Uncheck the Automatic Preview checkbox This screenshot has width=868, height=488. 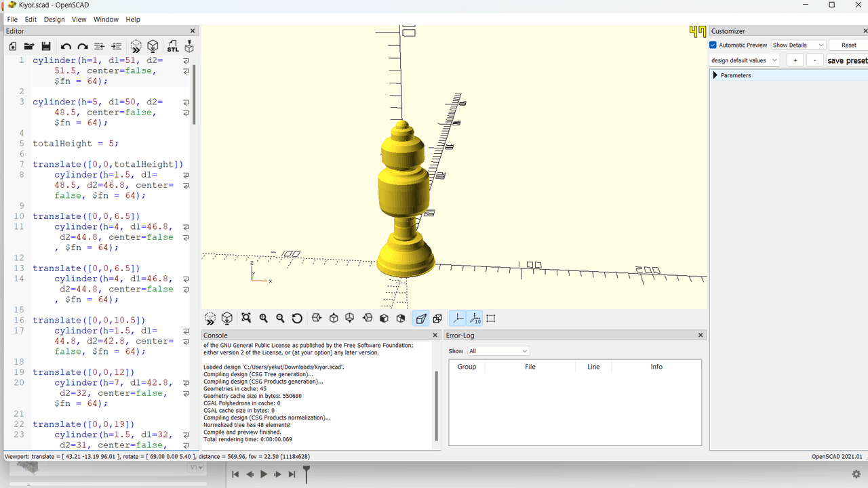[x=713, y=45]
